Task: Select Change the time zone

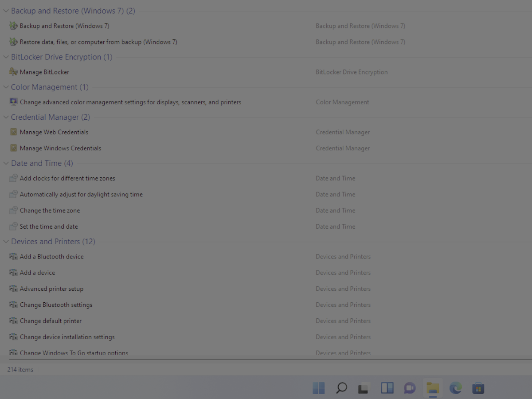Action: pyautogui.click(x=50, y=210)
